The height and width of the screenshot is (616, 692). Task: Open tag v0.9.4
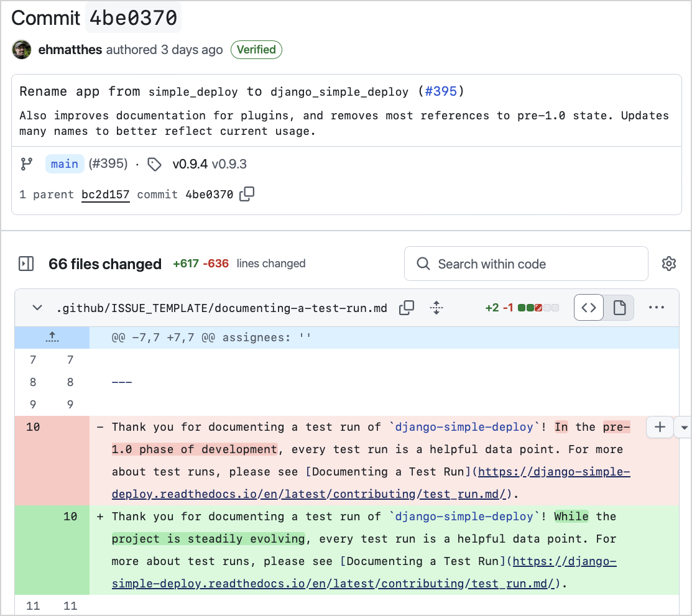click(190, 164)
